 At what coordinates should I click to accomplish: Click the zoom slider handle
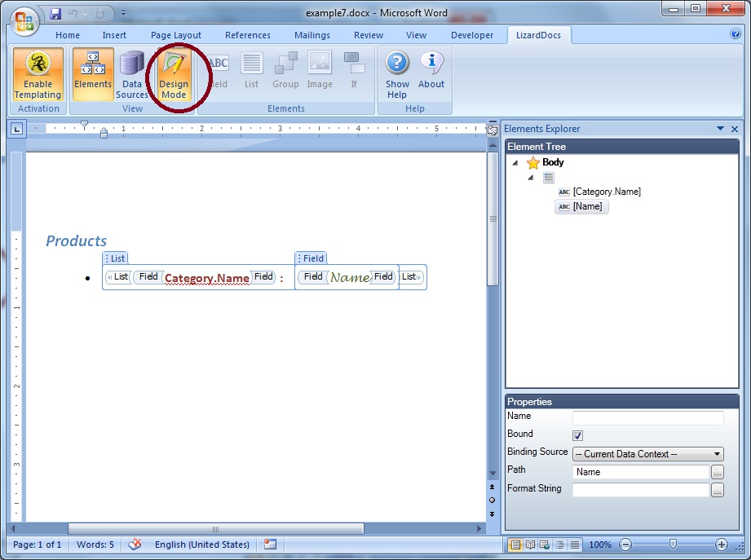[x=673, y=545]
